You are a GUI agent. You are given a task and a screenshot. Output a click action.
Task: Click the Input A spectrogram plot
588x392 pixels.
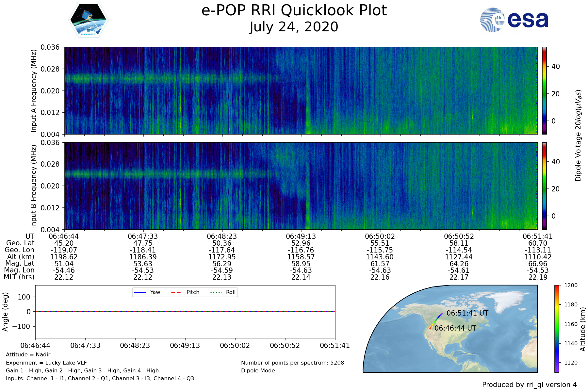coord(301,90)
